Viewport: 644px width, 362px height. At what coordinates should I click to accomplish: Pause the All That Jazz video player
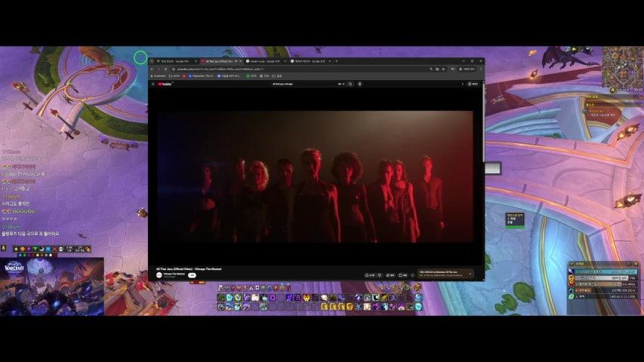315,176
